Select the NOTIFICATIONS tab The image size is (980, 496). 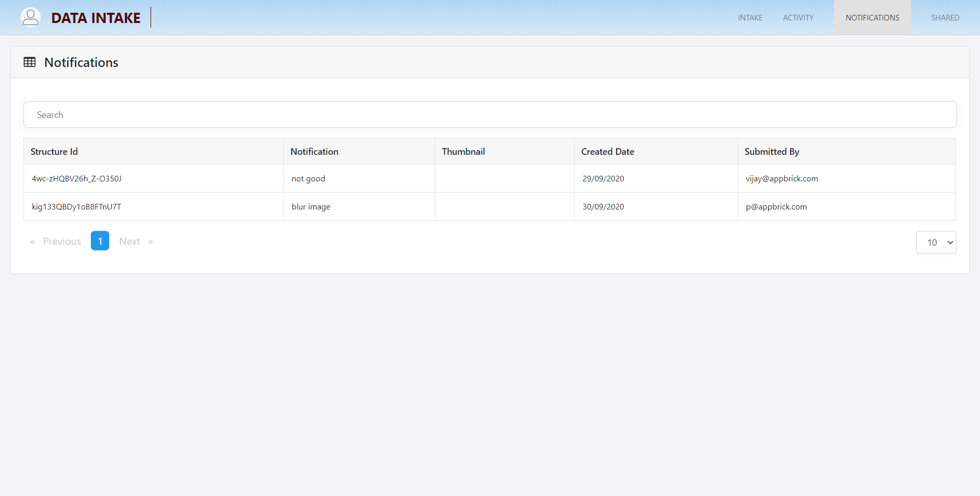pos(872,18)
